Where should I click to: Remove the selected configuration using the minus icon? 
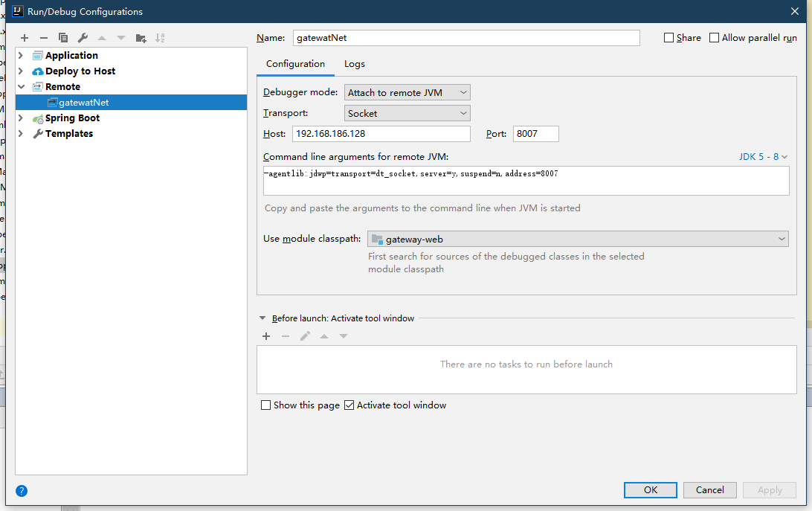[x=44, y=37]
